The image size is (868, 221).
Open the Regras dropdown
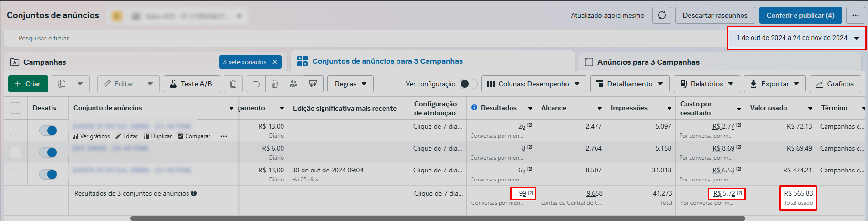pos(350,84)
